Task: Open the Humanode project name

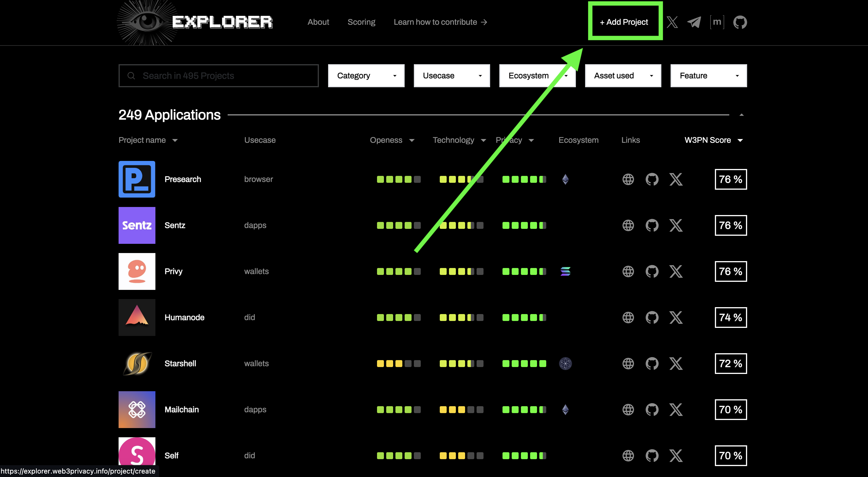Action: (x=184, y=318)
